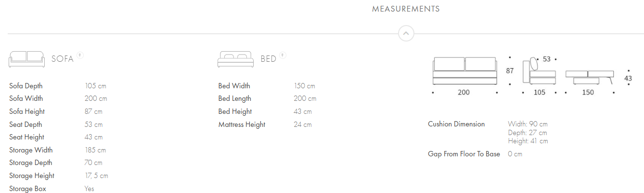644x193 pixels.
Task: Click the Mattress Height label
Action: point(242,124)
